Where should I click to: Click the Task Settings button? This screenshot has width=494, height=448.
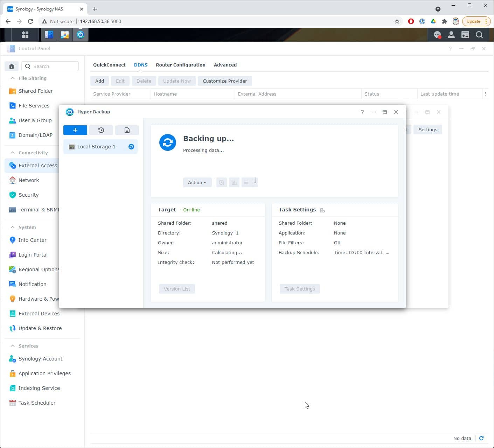tap(300, 289)
